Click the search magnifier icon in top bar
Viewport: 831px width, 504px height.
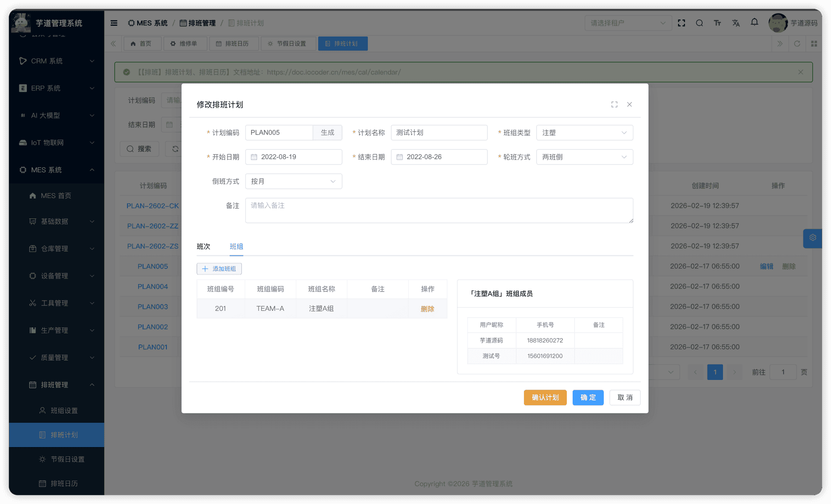coord(699,23)
